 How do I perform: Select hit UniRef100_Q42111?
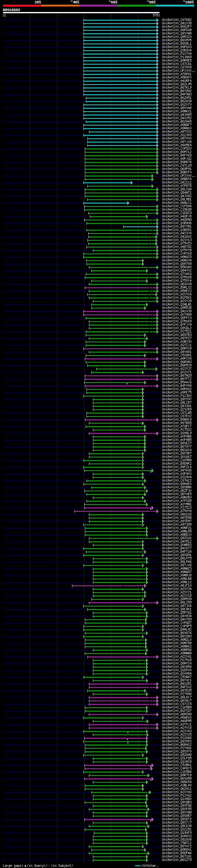(177, 182)
